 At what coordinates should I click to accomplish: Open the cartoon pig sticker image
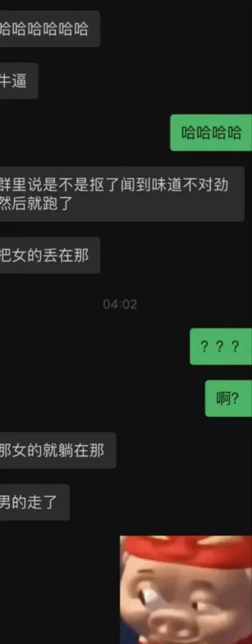pos(186,590)
